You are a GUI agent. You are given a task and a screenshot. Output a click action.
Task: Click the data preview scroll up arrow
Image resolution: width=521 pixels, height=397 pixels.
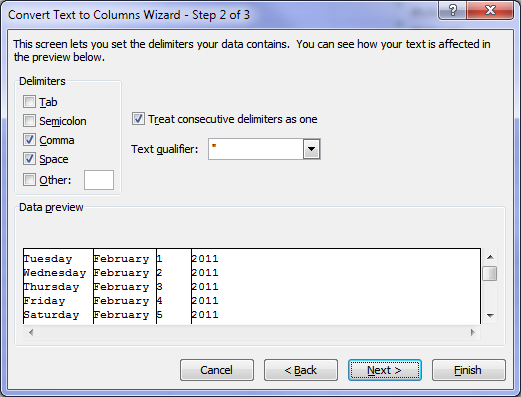(x=490, y=257)
